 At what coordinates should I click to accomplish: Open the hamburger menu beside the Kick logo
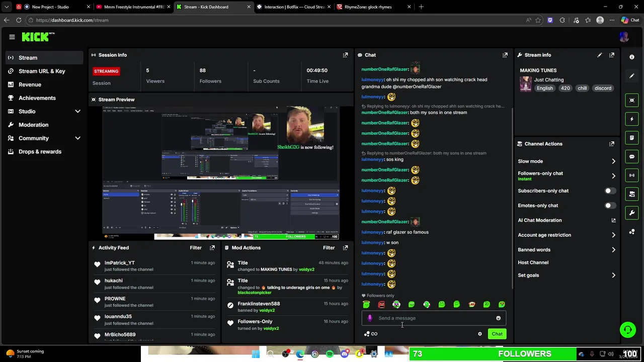(12, 37)
